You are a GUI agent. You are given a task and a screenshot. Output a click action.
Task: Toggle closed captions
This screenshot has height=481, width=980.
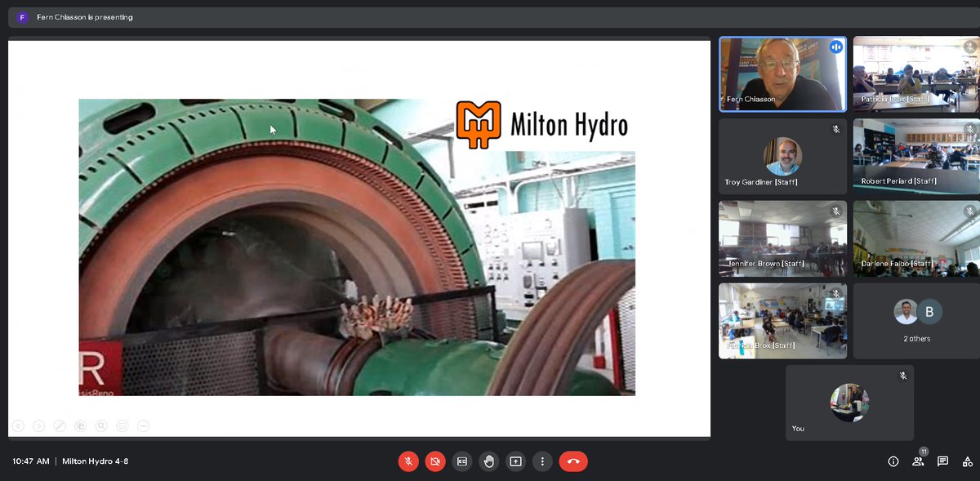462,461
